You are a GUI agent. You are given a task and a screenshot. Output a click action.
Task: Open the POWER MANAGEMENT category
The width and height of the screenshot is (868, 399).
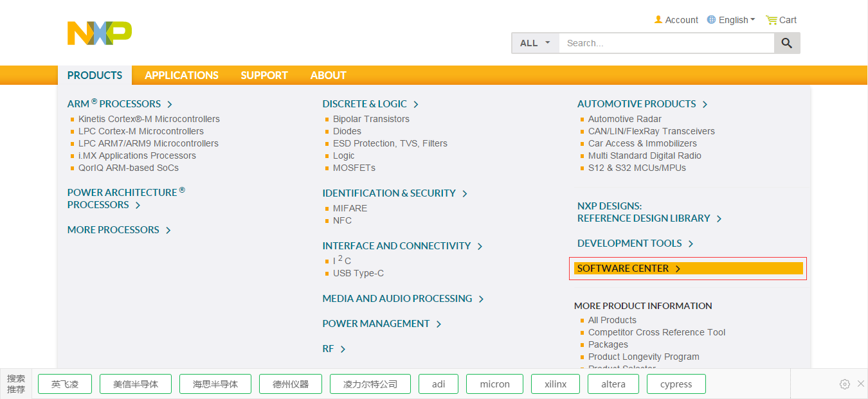(x=382, y=324)
